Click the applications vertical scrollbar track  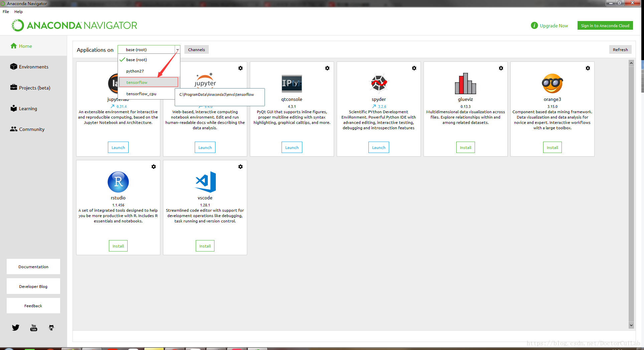(631, 194)
